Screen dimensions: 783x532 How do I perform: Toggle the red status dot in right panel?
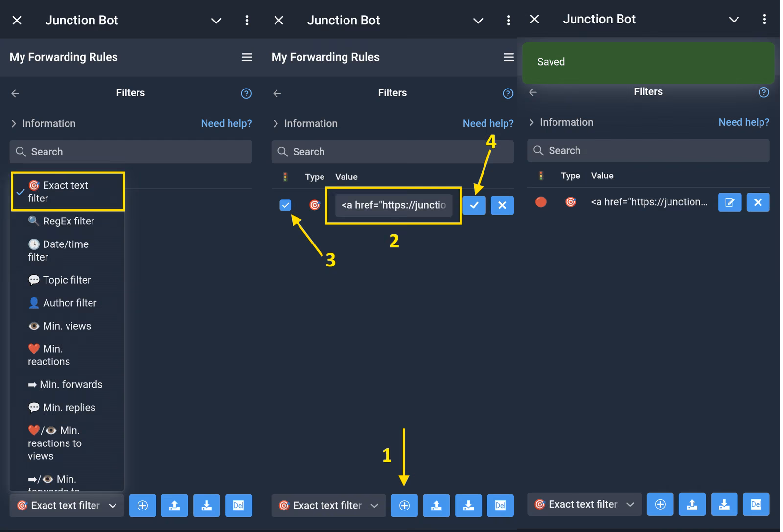pyautogui.click(x=541, y=202)
